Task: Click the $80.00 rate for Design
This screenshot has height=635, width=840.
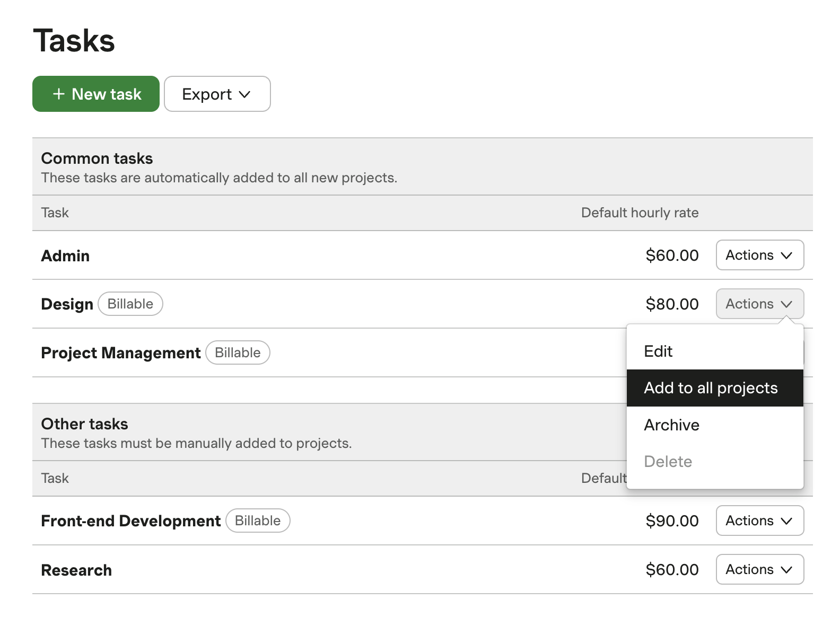Action: point(672,304)
